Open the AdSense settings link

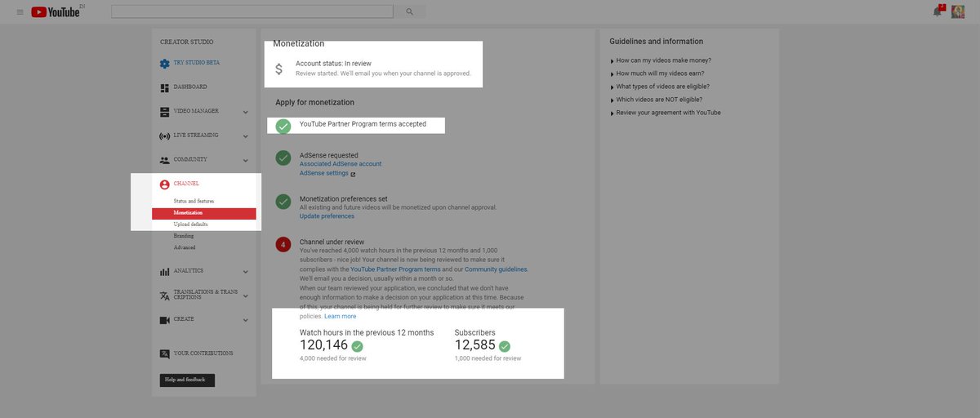pyautogui.click(x=324, y=173)
